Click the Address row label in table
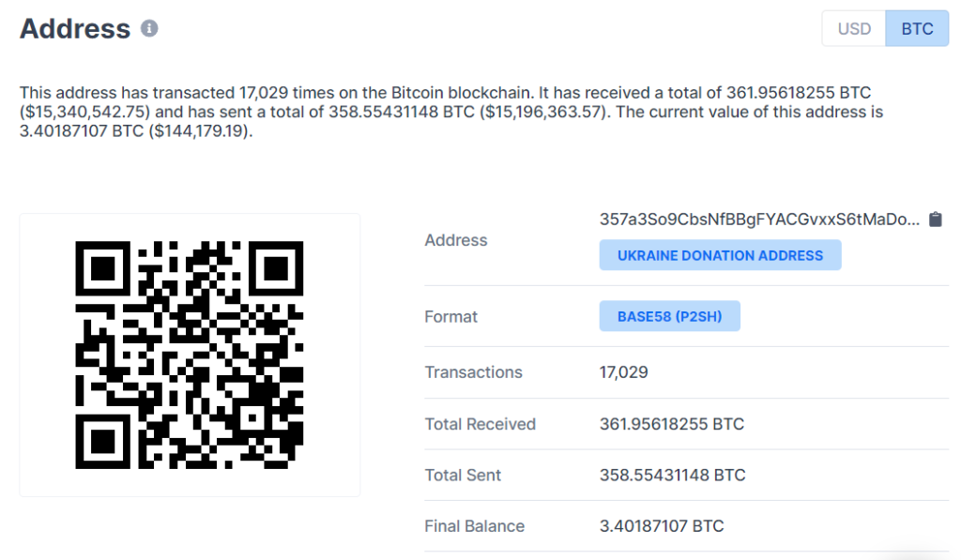The width and height of the screenshot is (961, 560). (x=456, y=240)
